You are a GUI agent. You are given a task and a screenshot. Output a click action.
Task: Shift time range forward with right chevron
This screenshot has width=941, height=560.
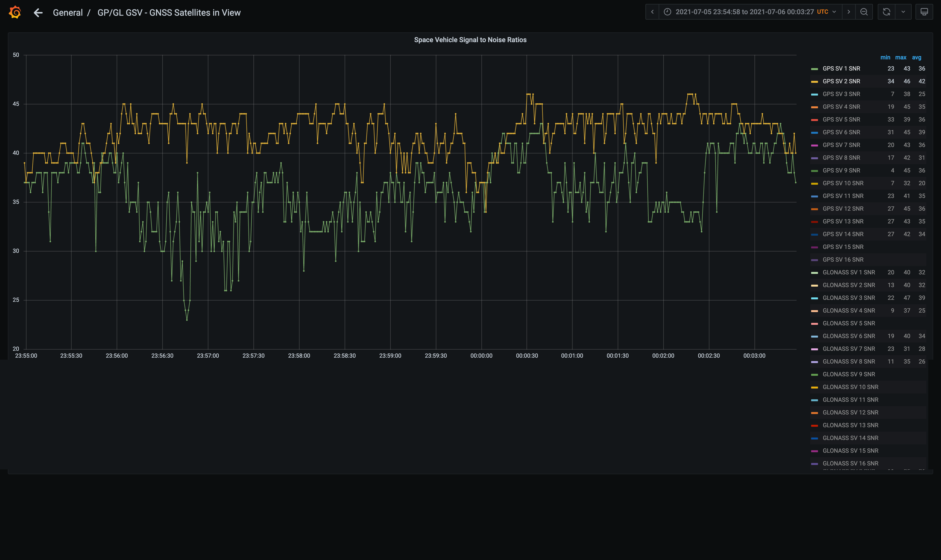[849, 12]
